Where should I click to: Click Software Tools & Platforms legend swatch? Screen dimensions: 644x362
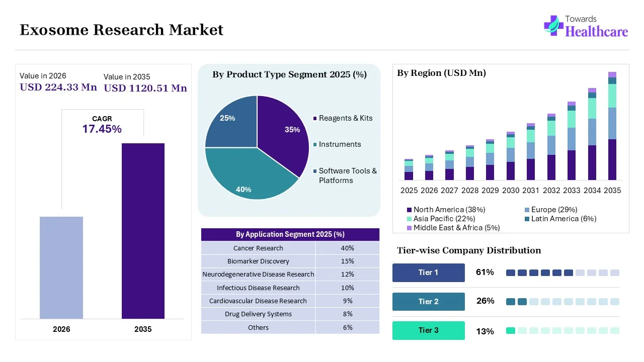tap(315, 171)
